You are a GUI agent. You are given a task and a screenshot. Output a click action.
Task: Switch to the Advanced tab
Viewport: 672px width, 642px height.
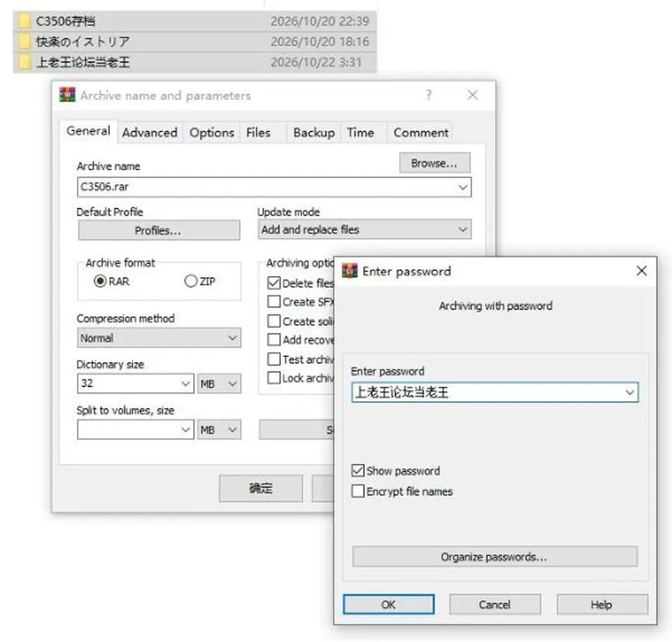[x=150, y=132]
